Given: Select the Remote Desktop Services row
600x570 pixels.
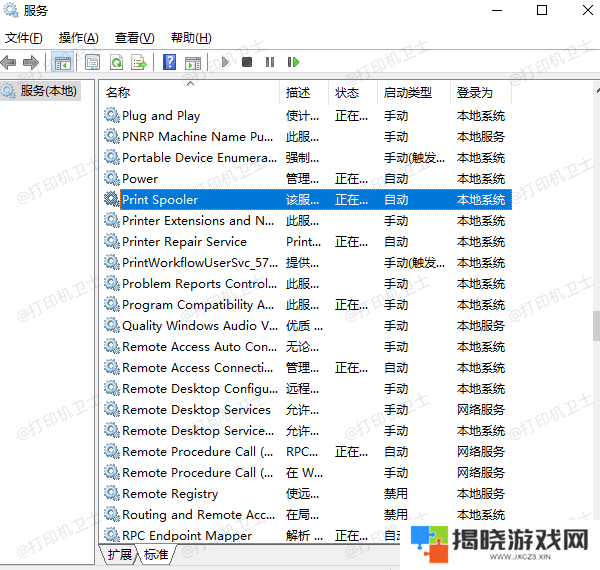Looking at the screenshot, I should tap(307, 410).
